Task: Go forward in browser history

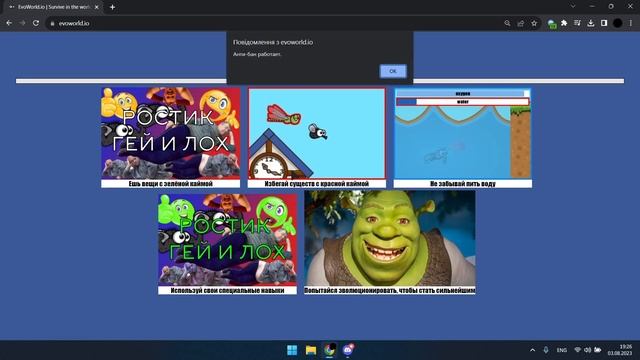Action: (22, 23)
